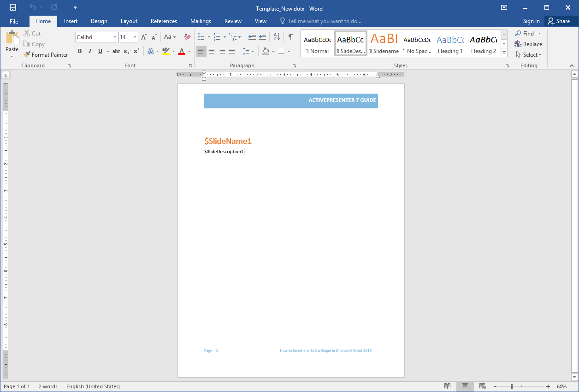This screenshot has height=392, width=579.
Task: Enable justified text alignment
Action: (231, 51)
